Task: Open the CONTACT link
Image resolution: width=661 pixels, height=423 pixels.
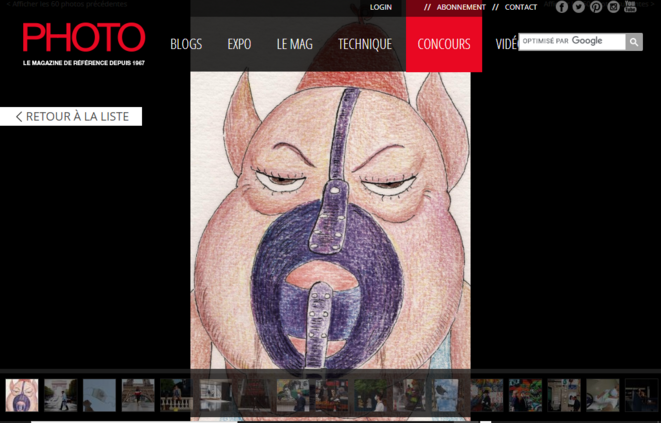Action: coord(521,7)
